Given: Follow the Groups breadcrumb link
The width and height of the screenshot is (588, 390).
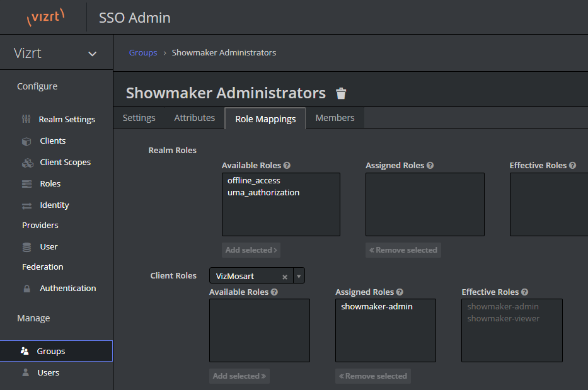Looking at the screenshot, I should coord(143,52).
